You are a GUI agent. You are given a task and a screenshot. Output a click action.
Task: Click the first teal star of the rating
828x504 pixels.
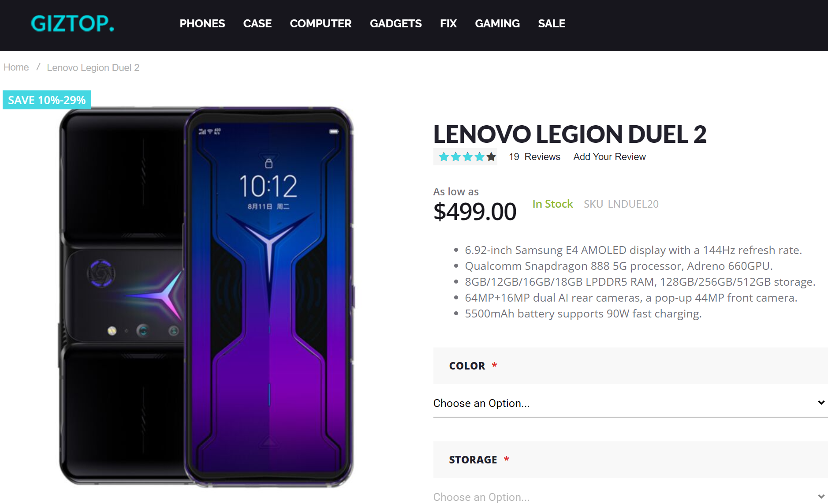(444, 157)
